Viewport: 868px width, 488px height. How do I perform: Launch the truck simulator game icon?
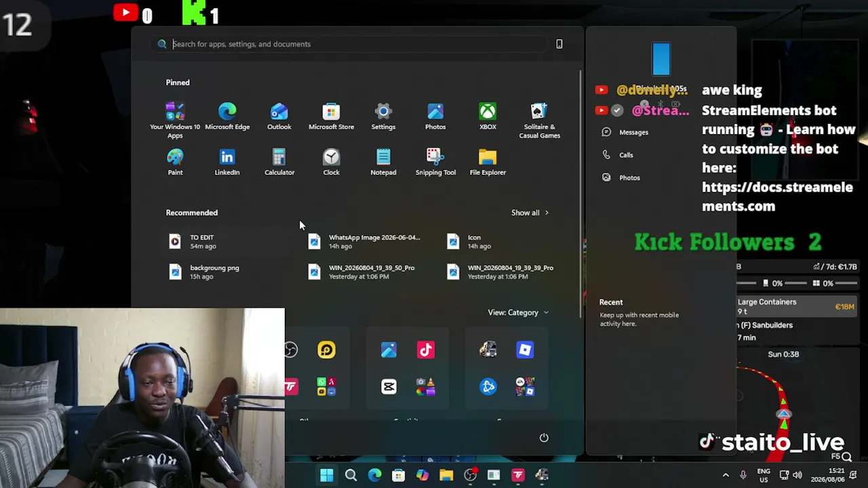coord(488,350)
